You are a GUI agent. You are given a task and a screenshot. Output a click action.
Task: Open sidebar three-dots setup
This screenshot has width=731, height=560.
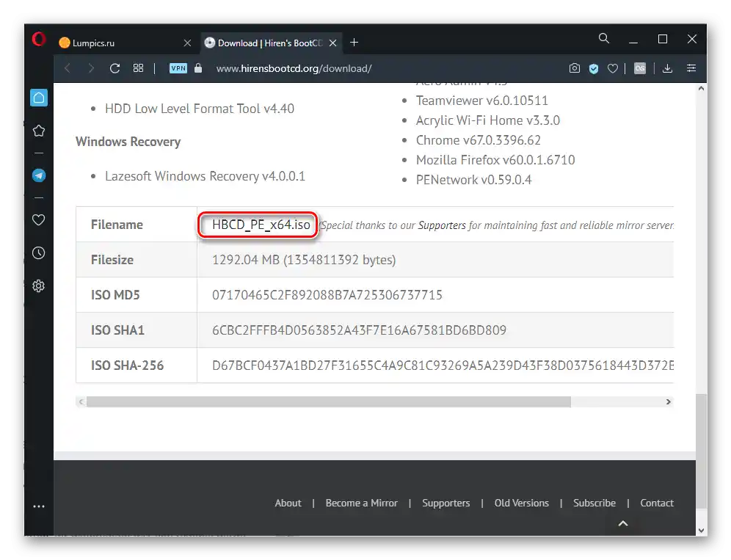click(x=39, y=506)
